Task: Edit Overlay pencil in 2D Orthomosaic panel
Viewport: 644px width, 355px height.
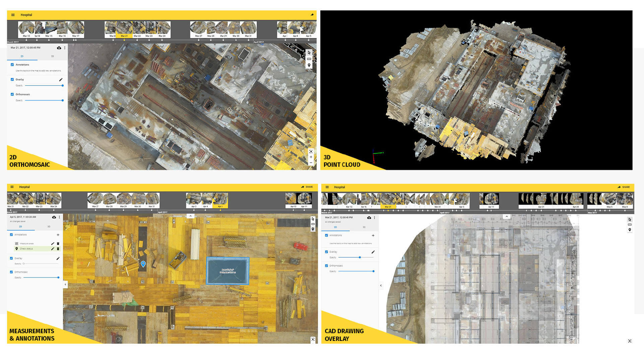Action: coord(61,80)
